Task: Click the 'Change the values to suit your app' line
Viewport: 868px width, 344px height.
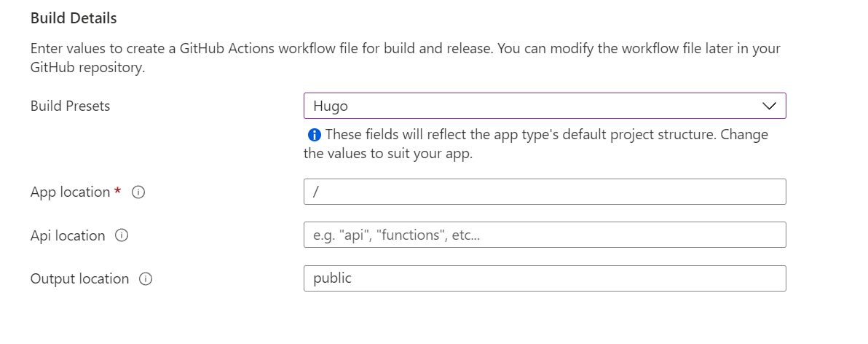Action: tap(388, 155)
